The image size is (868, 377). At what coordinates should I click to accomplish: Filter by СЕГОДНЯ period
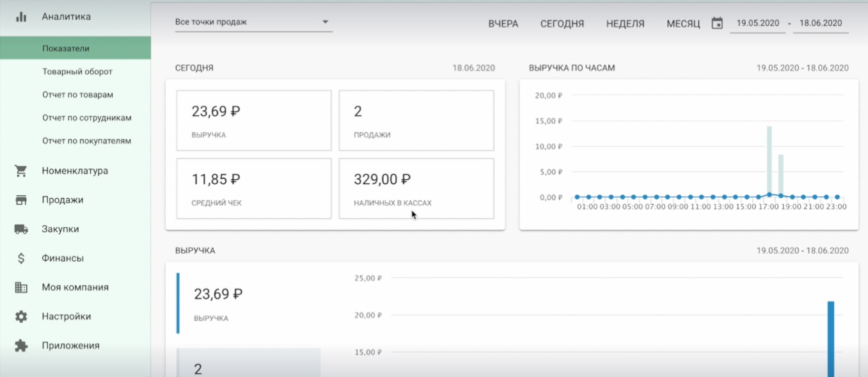coord(562,24)
